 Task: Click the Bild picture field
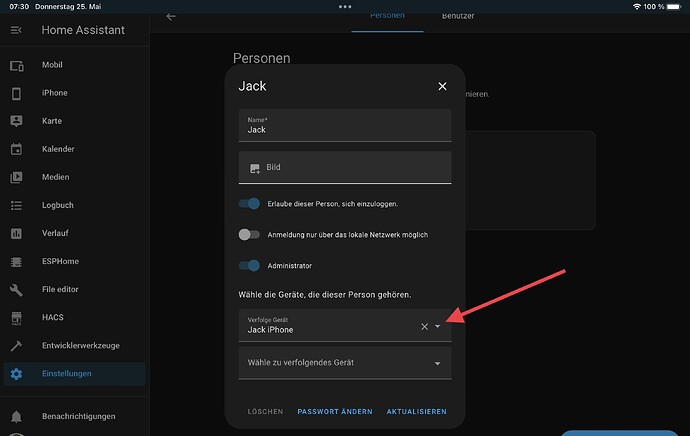345,168
